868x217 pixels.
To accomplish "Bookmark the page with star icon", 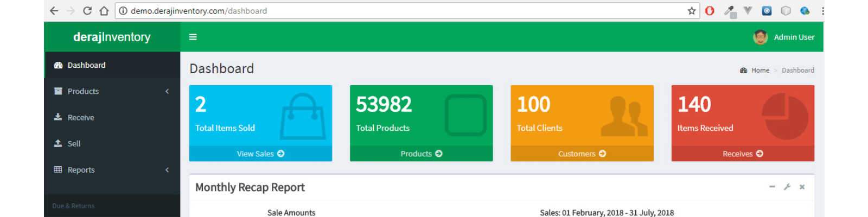I will coord(692,11).
